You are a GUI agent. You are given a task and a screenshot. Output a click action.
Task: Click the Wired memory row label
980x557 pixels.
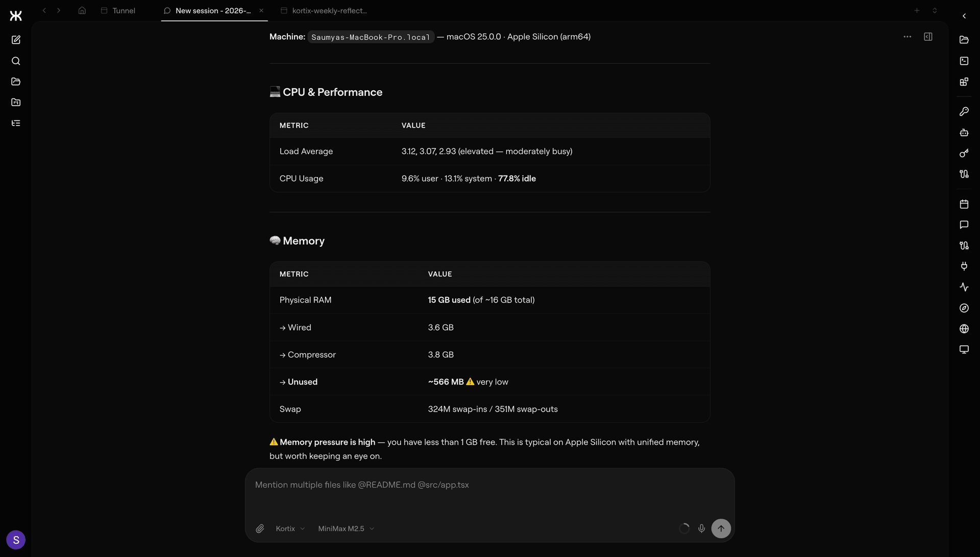tap(295, 327)
